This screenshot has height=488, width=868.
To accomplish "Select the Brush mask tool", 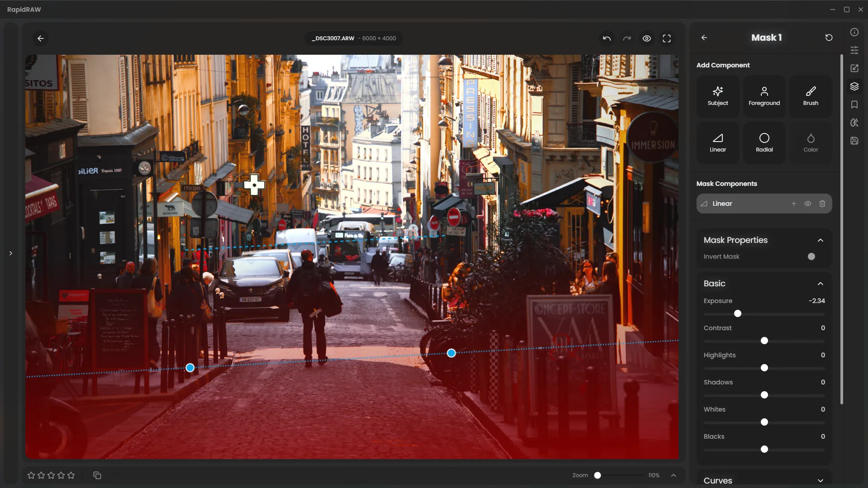I will point(810,96).
